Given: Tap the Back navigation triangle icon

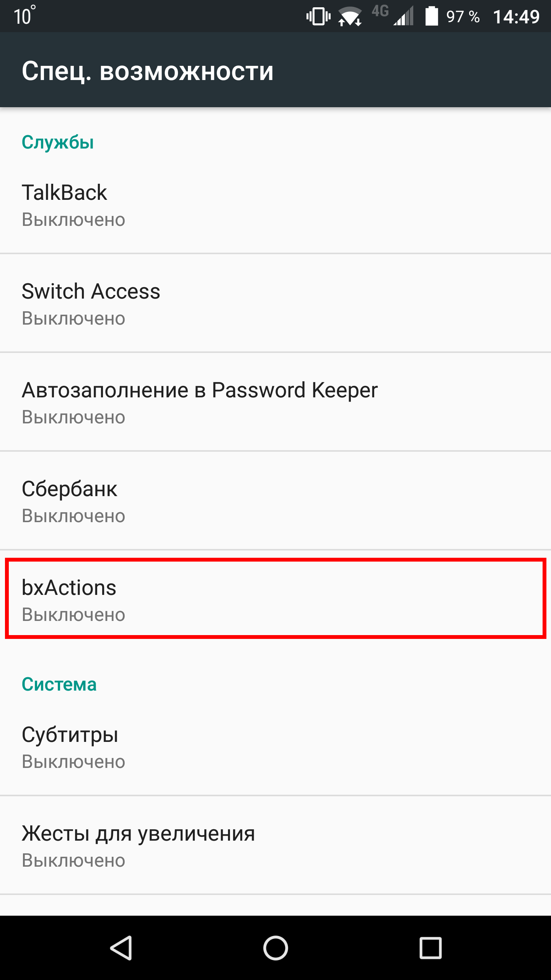Looking at the screenshot, I should click(x=121, y=948).
